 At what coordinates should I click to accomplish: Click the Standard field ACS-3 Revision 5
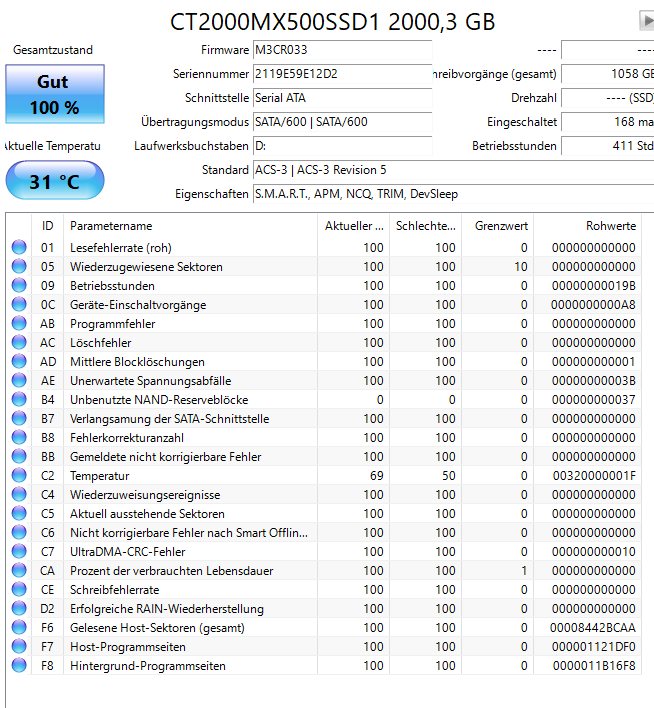453,170
